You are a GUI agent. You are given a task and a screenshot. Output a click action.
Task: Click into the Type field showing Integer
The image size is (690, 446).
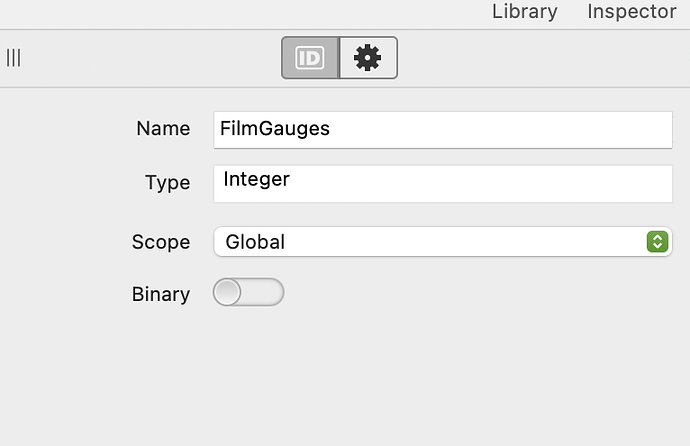coord(443,184)
